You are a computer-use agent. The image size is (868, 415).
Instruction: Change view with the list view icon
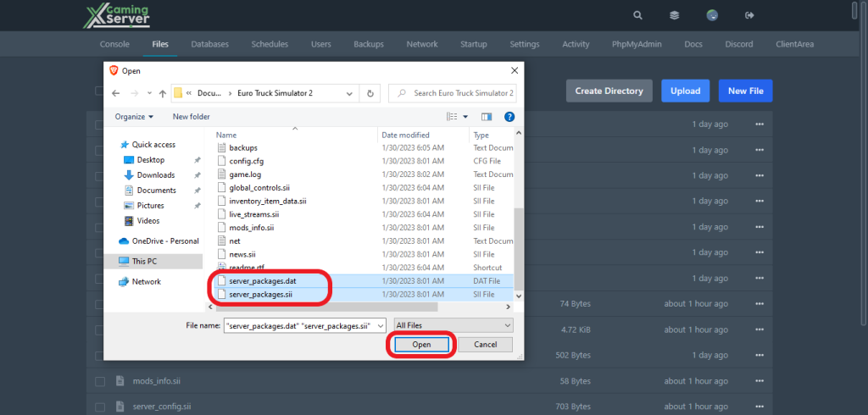(x=453, y=117)
